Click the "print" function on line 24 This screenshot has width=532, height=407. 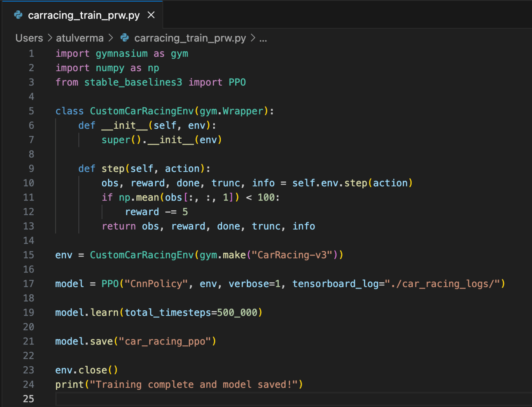[70, 385]
